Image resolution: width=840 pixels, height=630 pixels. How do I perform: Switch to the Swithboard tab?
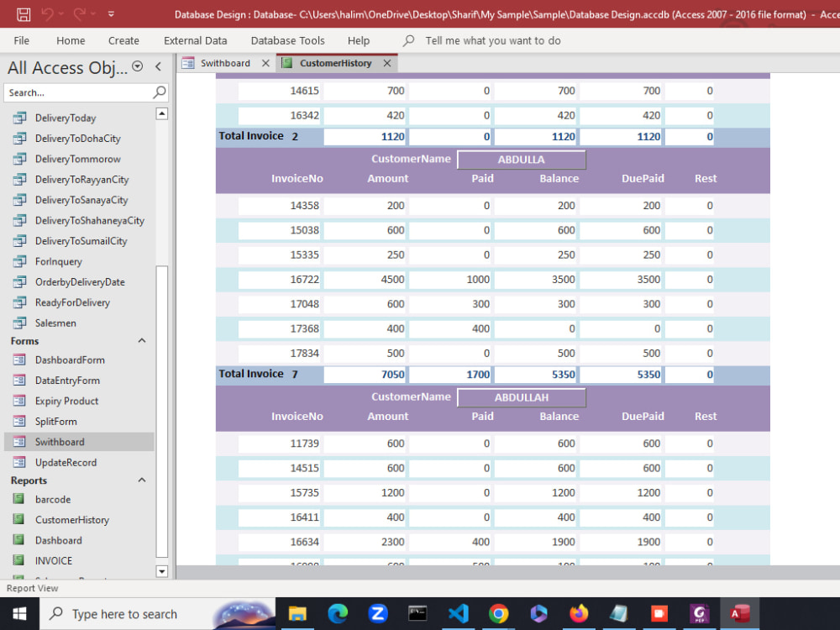(225, 62)
